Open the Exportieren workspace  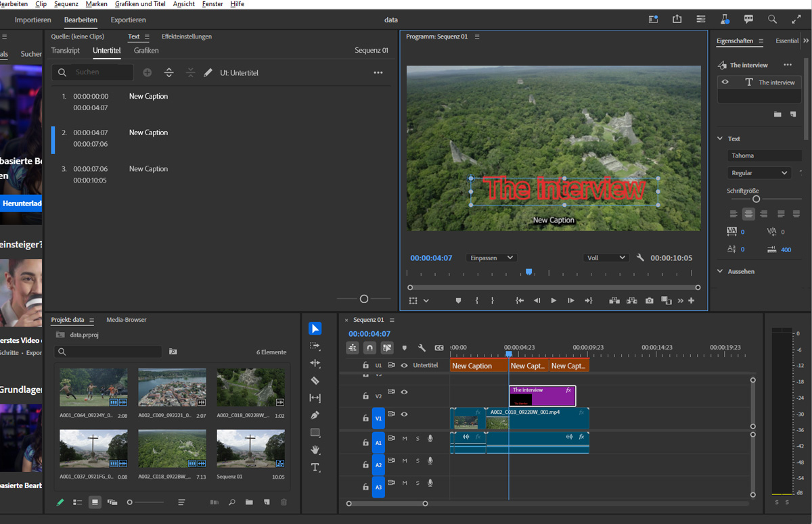coord(128,20)
